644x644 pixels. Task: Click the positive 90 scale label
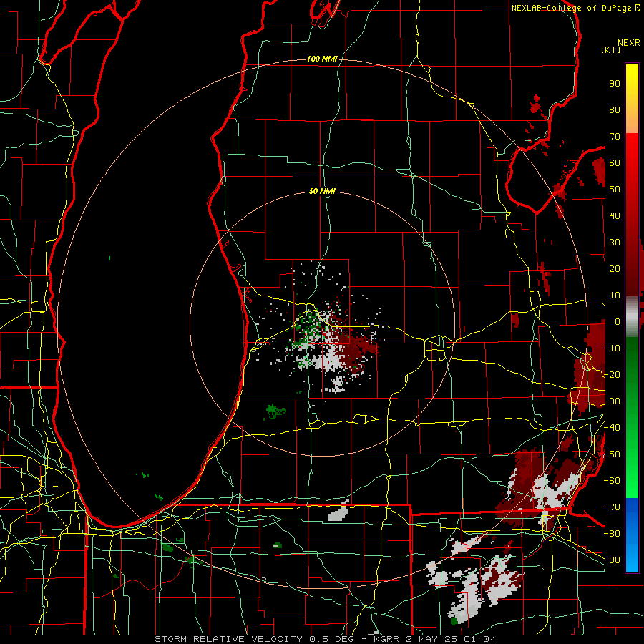(x=615, y=84)
